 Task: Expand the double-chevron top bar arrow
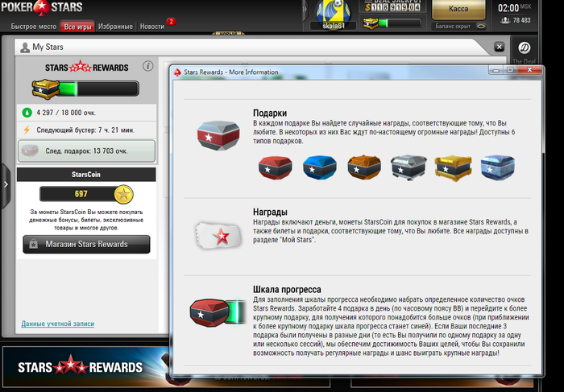(x=305, y=9)
